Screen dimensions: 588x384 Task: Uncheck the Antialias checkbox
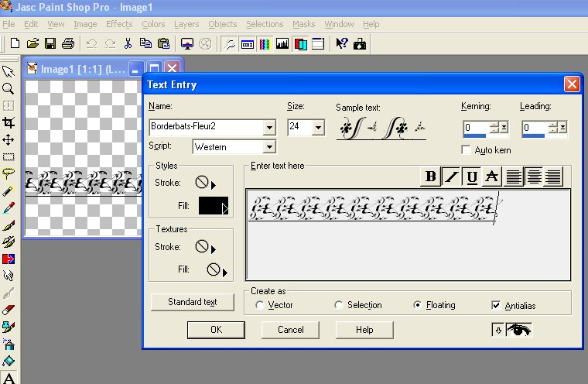tap(495, 305)
